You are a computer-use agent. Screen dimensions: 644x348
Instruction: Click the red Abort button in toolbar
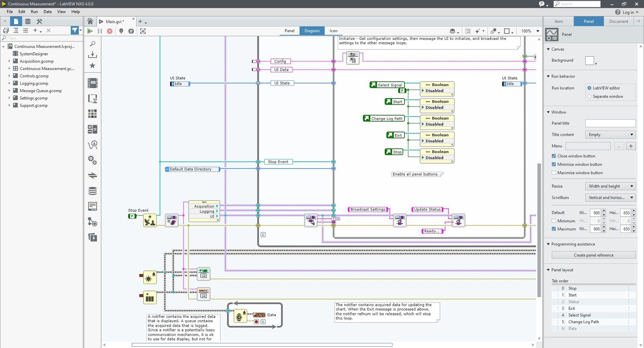point(109,31)
